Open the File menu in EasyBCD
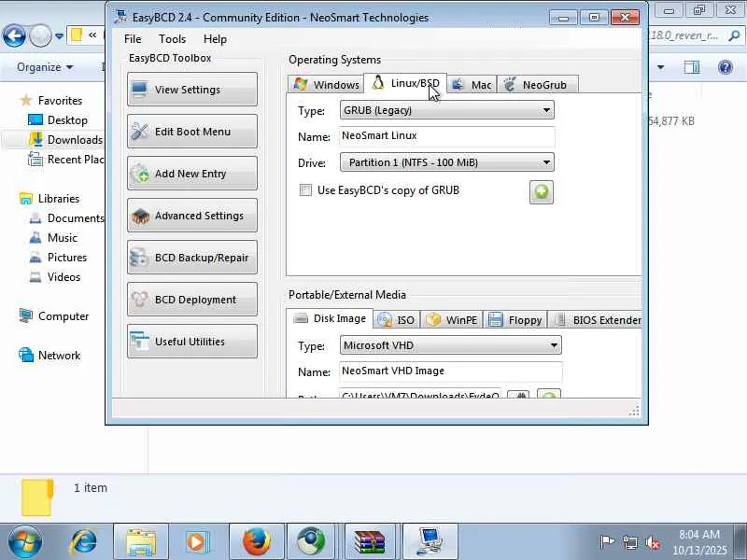747x560 pixels. [133, 39]
